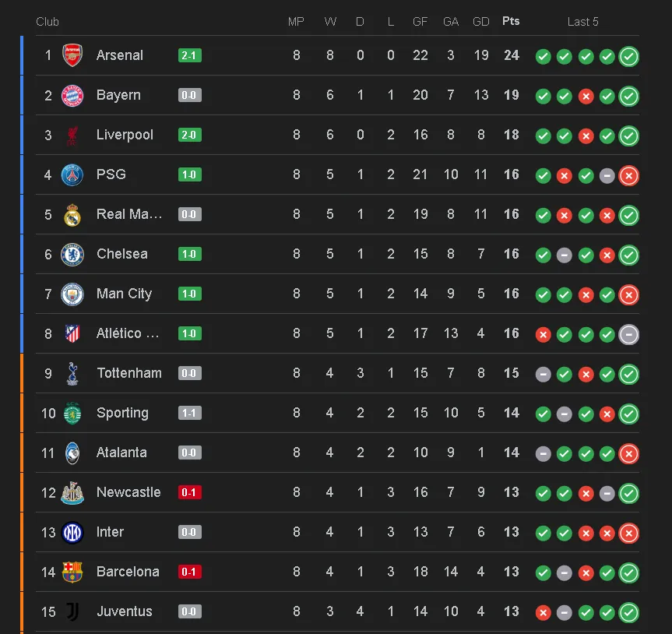The height and width of the screenshot is (634, 672).
Task: Select the Bayern Munich club logo
Action: point(72,95)
